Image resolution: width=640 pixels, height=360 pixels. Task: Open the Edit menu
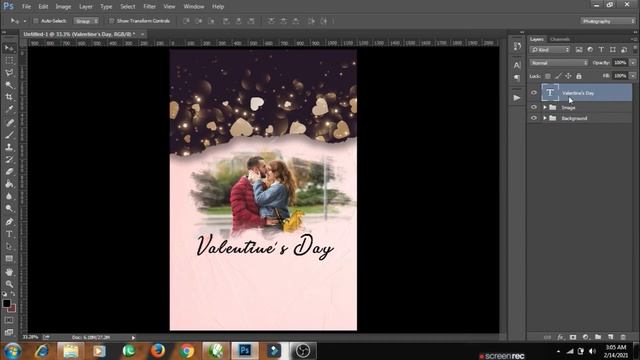(x=43, y=7)
